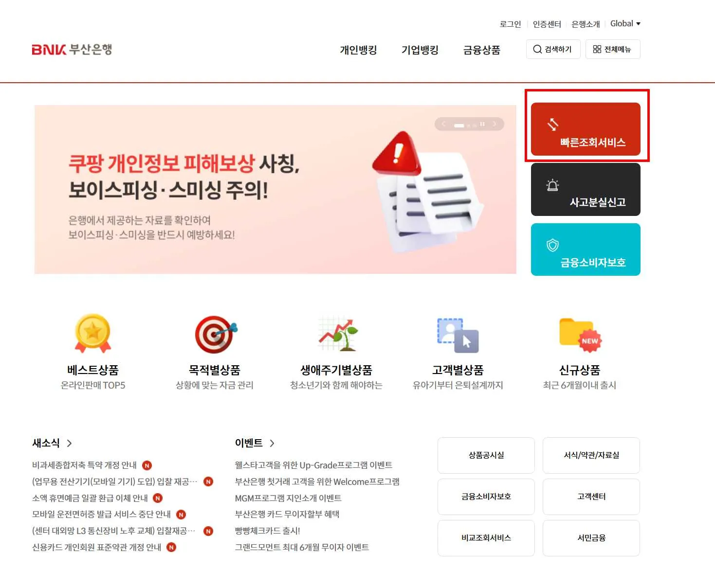Open the 기업뱅킹 menu
This screenshot has height=588, width=715.
(420, 50)
